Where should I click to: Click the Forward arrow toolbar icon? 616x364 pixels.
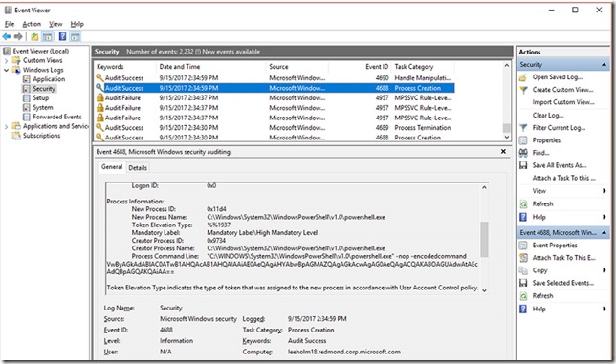[x=18, y=36]
